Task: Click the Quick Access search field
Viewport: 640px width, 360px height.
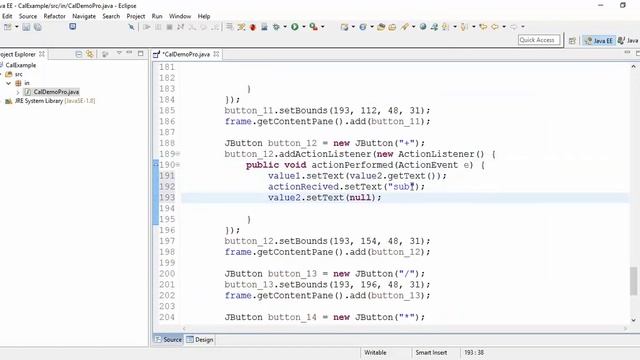Action: pyautogui.click(x=539, y=40)
